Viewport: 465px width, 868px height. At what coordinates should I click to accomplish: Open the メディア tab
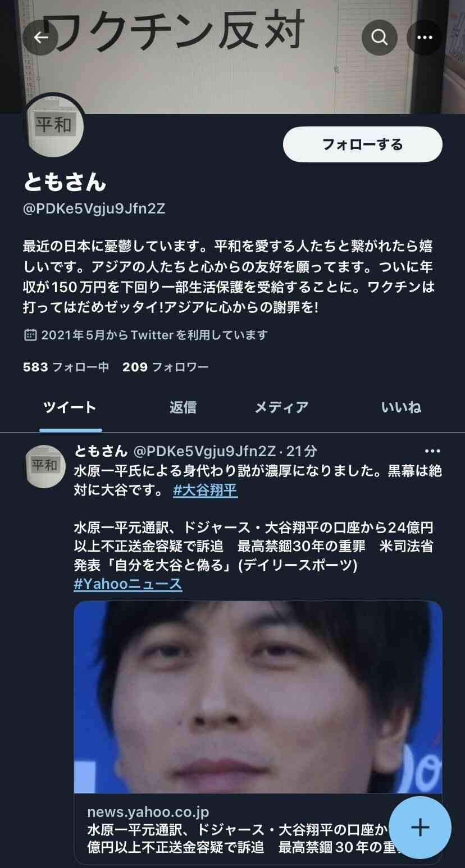[x=281, y=407]
